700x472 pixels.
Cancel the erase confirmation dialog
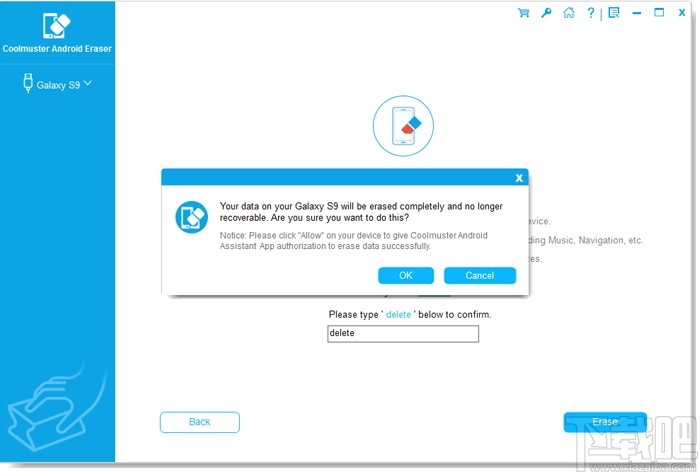[480, 276]
